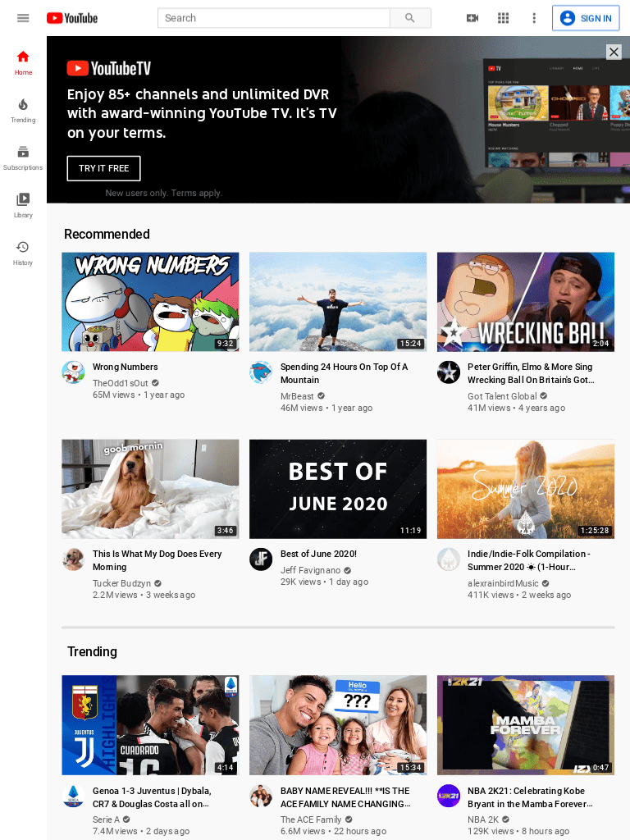
Task: Close the YouTube TV banner
Action: pyautogui.click(x=614, y=52)
